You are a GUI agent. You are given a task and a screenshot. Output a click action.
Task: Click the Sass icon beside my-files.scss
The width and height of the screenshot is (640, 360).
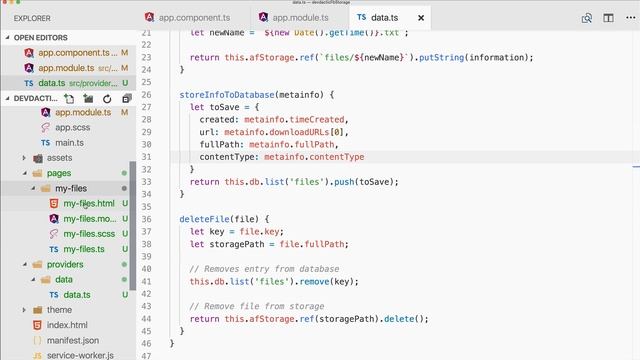[54, 234]
